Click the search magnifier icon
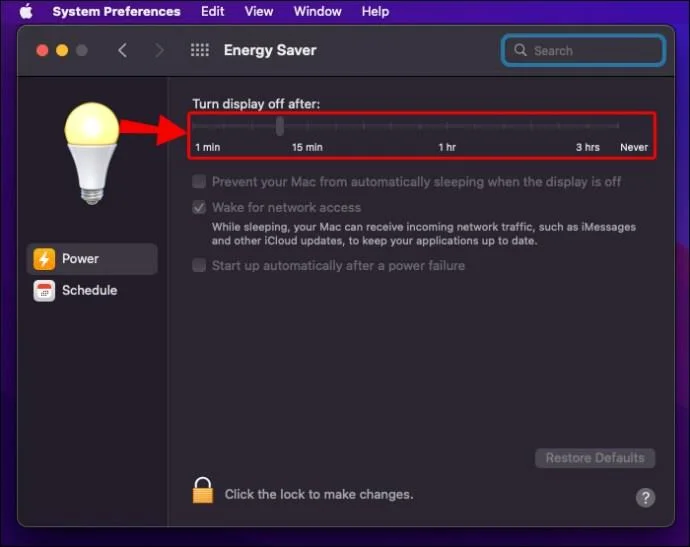The height and width of the screenshot is (547, 690). [520, 50]
